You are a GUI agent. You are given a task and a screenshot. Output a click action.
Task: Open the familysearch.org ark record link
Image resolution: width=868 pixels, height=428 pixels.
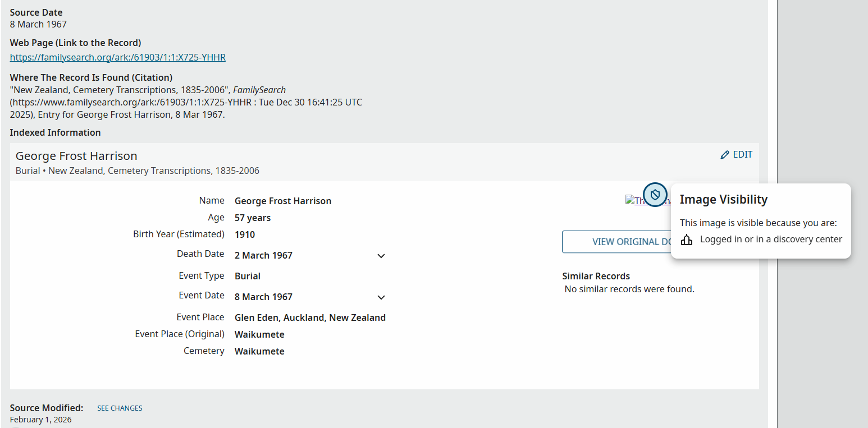click(118, 57)
